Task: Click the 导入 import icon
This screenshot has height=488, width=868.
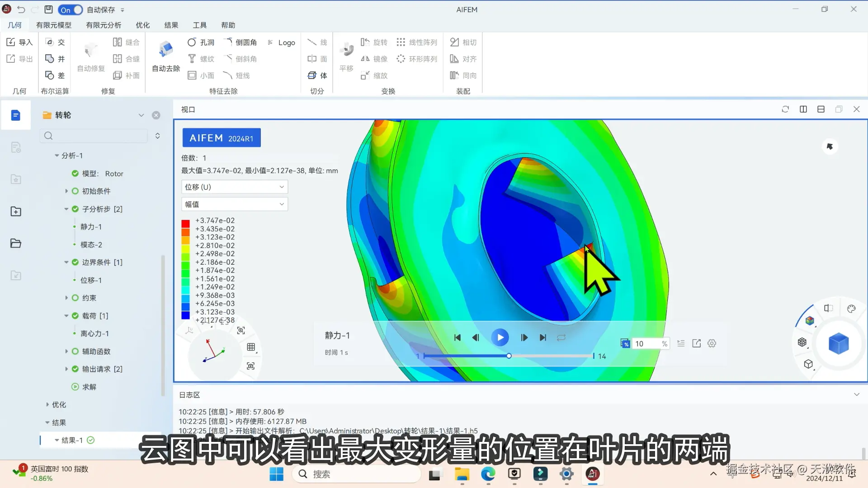Action: pyautogui.click(x=11, y=42)
